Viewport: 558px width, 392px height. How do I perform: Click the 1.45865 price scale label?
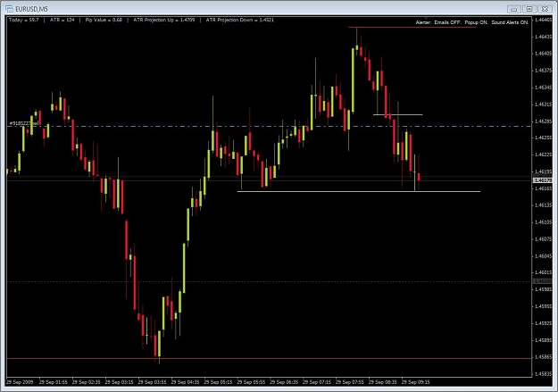(543, 357)
